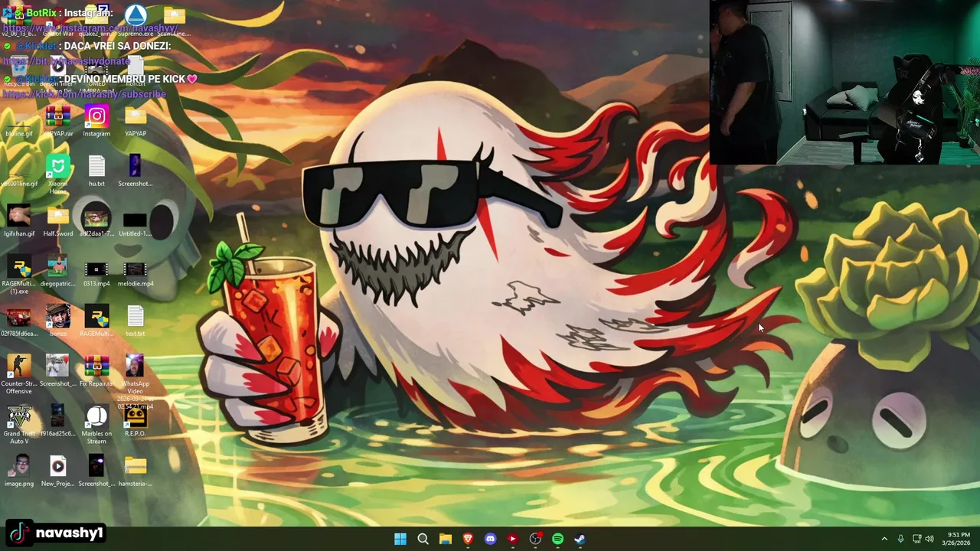This screenshot has height=551, width=980.
Task: Switch to OBS Studio in taskbar
Action: click(535, 539)
